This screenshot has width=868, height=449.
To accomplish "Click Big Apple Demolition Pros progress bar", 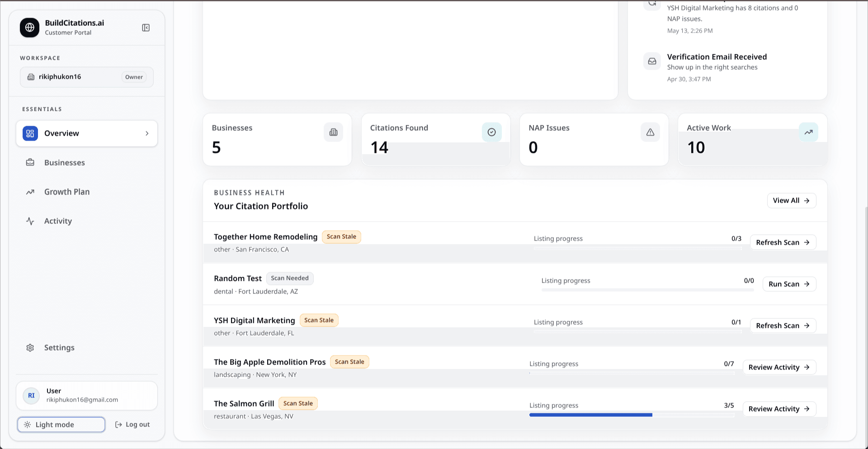I will pos(632,373).
